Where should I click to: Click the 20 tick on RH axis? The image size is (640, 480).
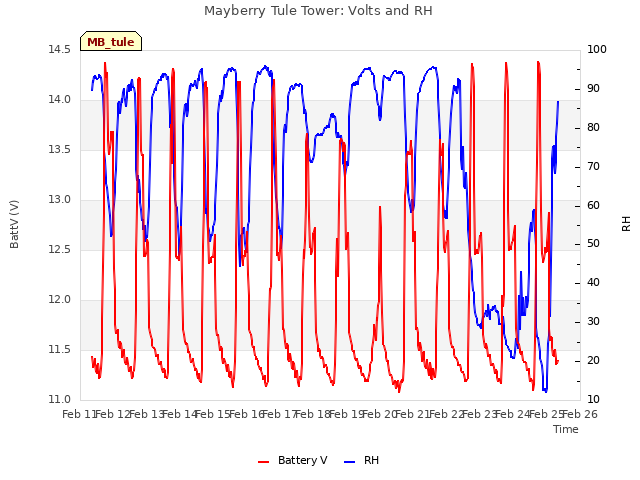tap(593, 360)
